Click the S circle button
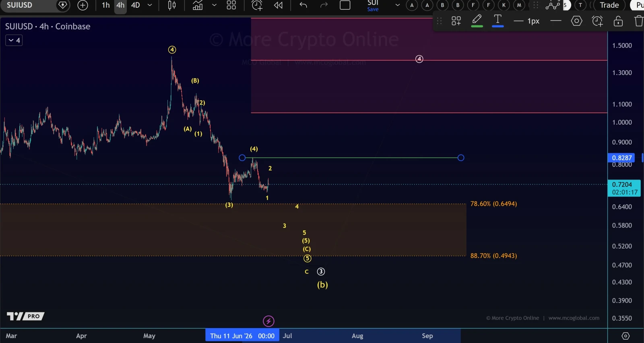The width and height of the screenshot is (644, 343). tap(566, 5)
